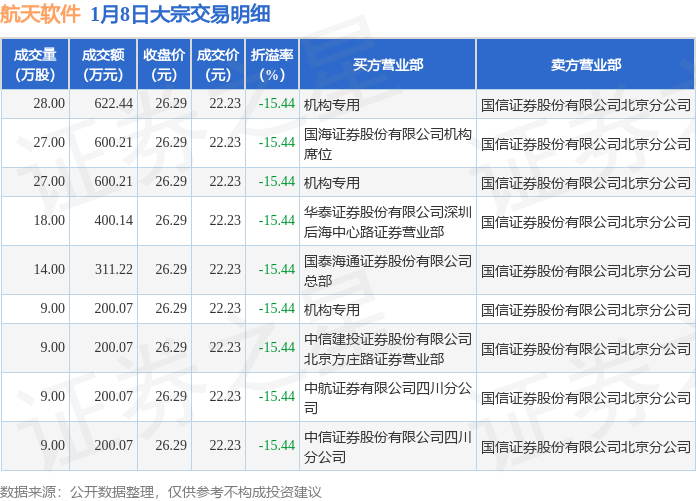Click the seller cell in the 中信证券 四川分公司 row

click(x=585, y=447)
